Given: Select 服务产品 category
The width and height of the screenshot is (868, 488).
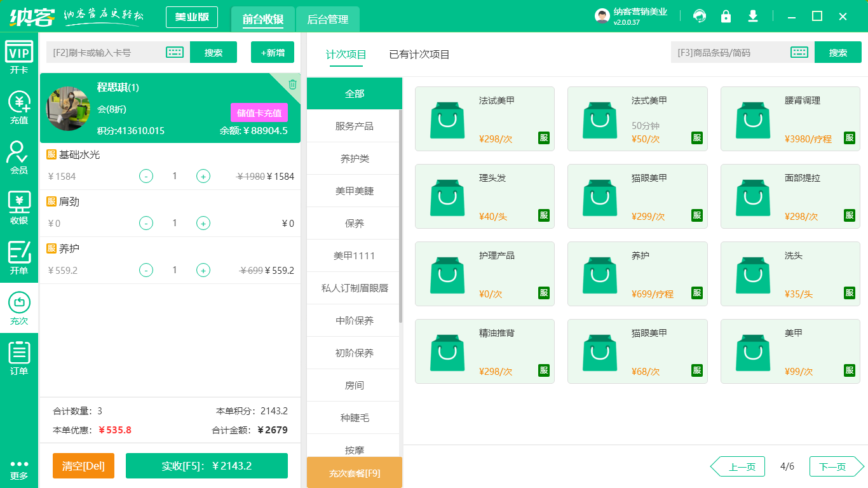Looking at the screenshot, I should (355, 126).
